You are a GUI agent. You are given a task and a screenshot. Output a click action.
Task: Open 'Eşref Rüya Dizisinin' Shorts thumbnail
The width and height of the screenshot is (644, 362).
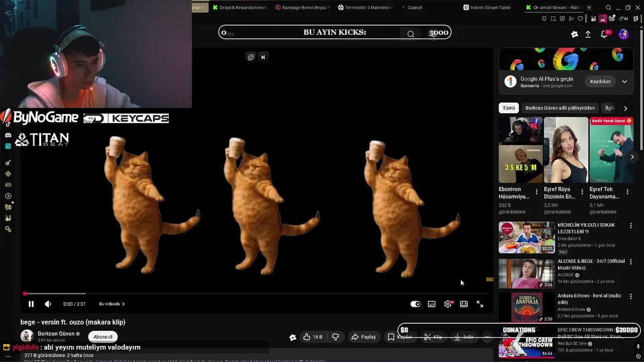[566, 150]
